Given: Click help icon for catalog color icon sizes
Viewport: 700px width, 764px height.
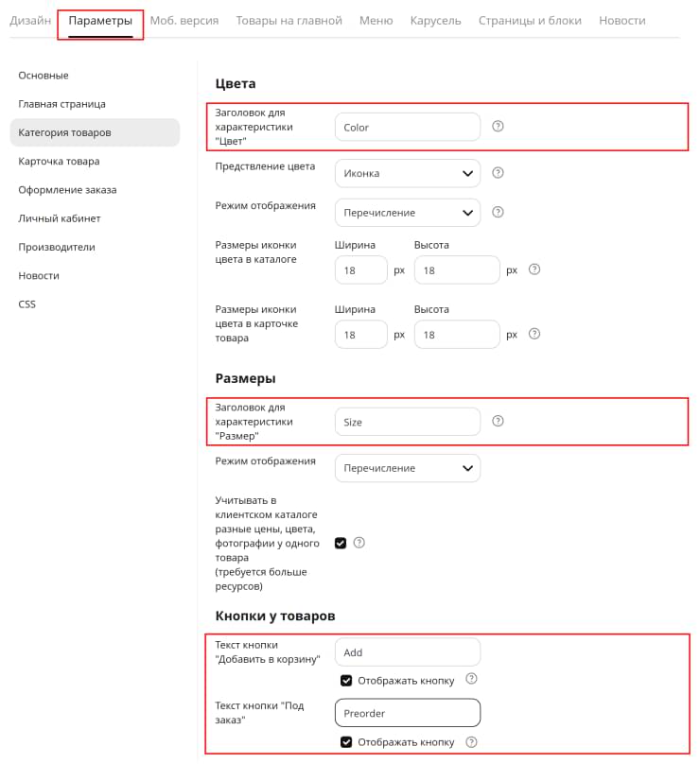Looking at the screenshot, I should [x=534, y=269].
